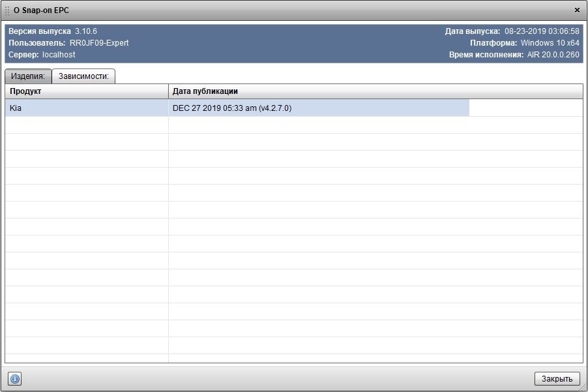Click the release date 08-23-2019 03:06:58
The width and height of the screenshot is (588, 392).
[x=542, y=31]
